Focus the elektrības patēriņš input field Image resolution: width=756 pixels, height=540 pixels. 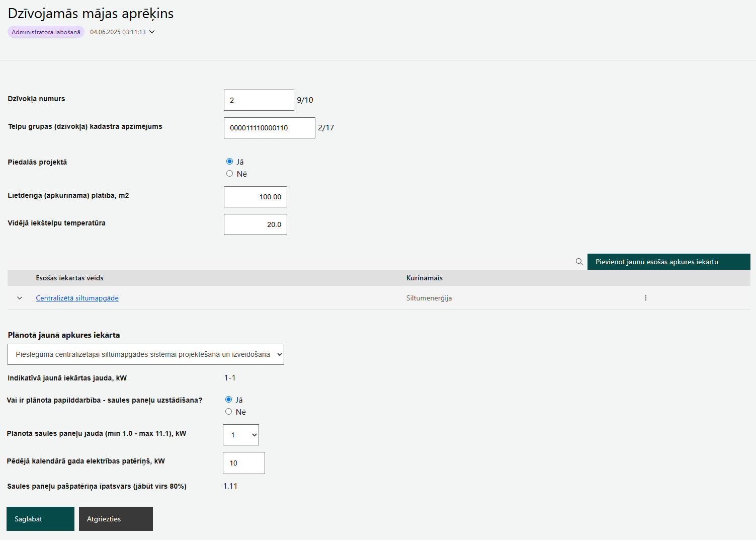[x=244, y=463]
